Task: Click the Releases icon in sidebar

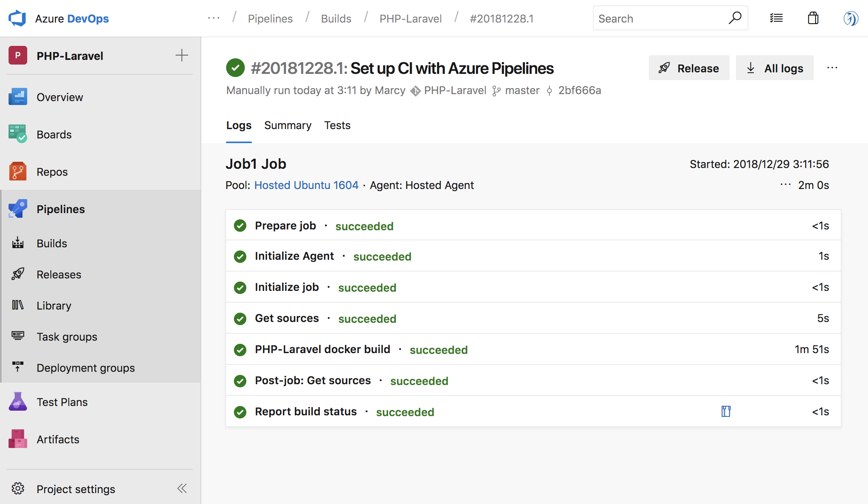Action: click(x=18, y=274)
